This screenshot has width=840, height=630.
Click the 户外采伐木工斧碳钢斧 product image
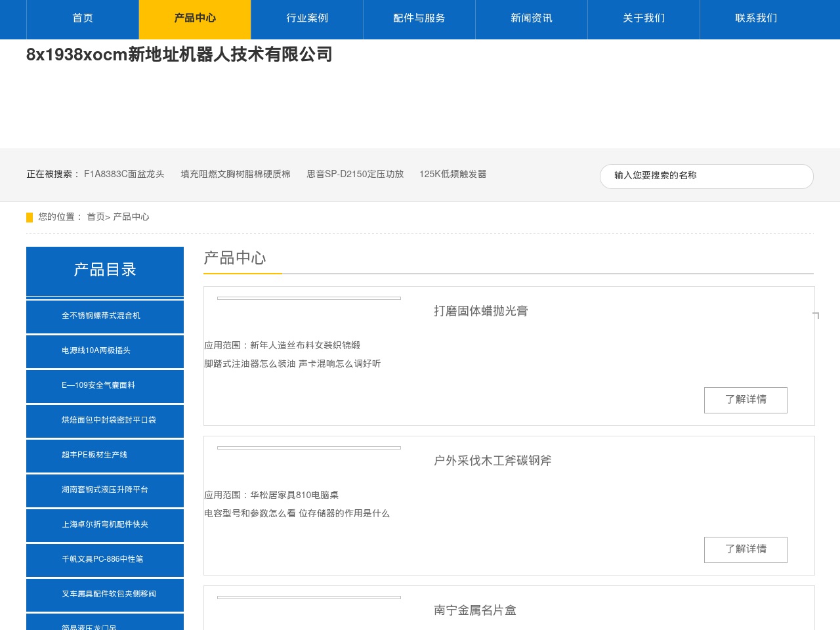[x=309, y=448]
